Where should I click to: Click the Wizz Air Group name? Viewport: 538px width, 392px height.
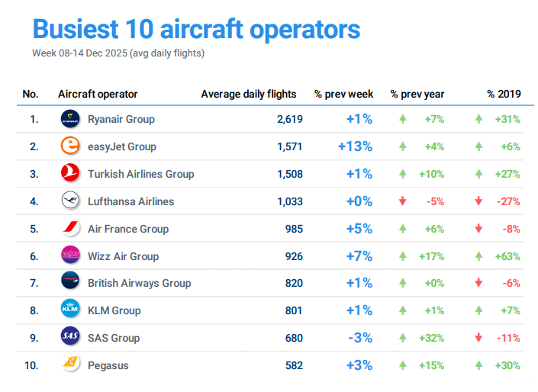[123, 256]
